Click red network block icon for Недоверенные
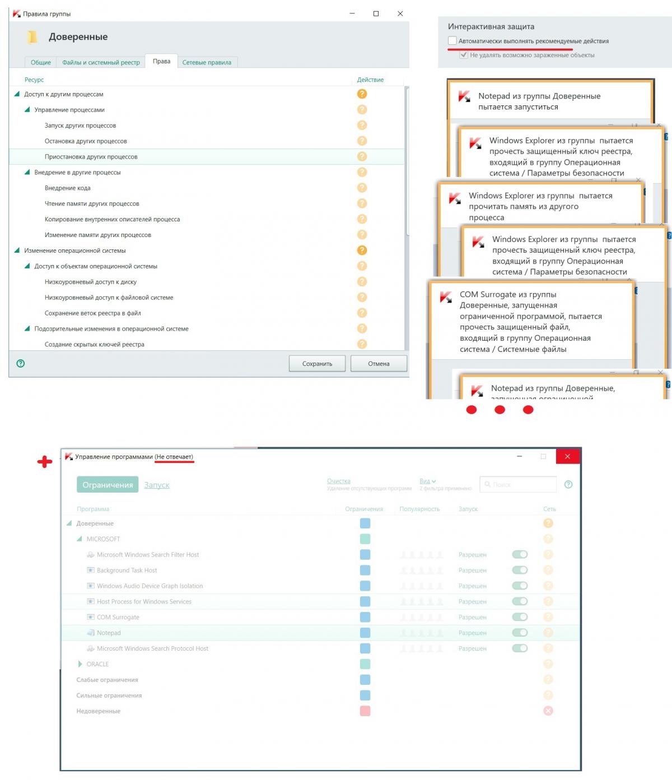The width and height of the screenshot is (672, 784). [548, 711]
